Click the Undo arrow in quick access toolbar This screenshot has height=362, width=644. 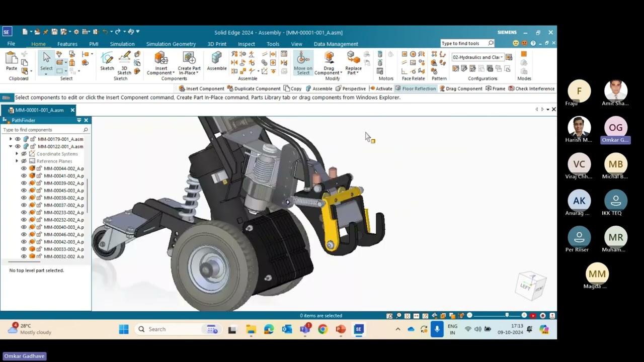(x=105, y=32)
